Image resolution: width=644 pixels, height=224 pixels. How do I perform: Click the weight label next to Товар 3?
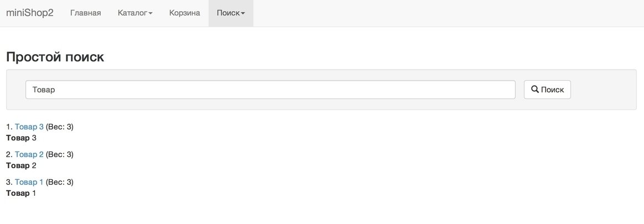pos(60,127)
